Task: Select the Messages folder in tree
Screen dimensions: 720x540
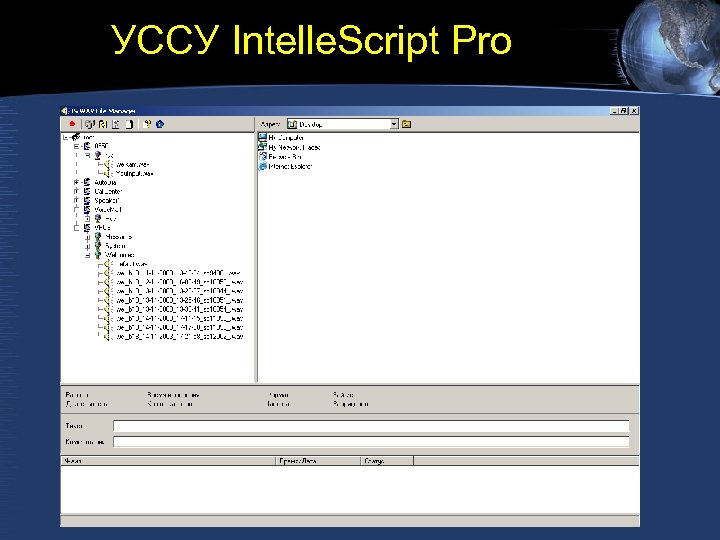Action: [118, 237]
